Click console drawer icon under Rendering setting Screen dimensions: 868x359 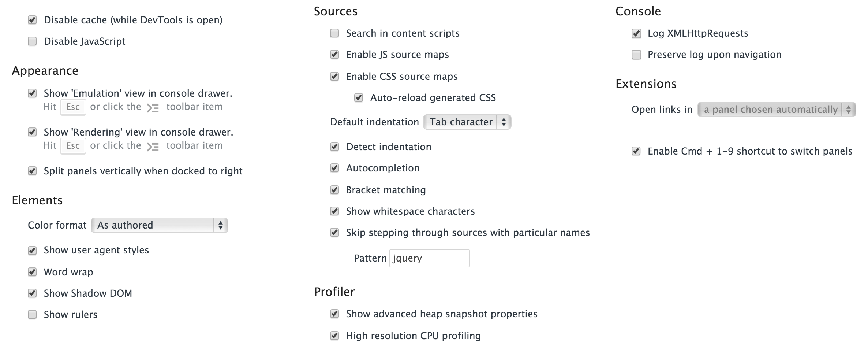(153, 147)
